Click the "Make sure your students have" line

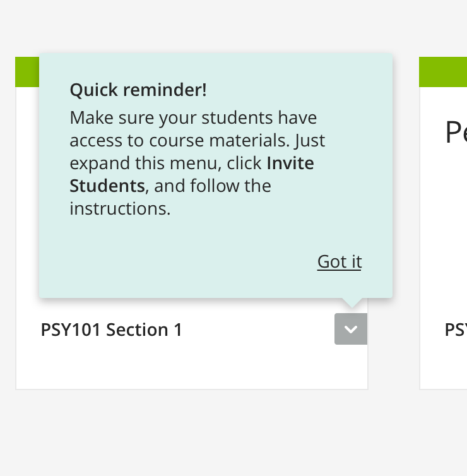coord(193,118)
